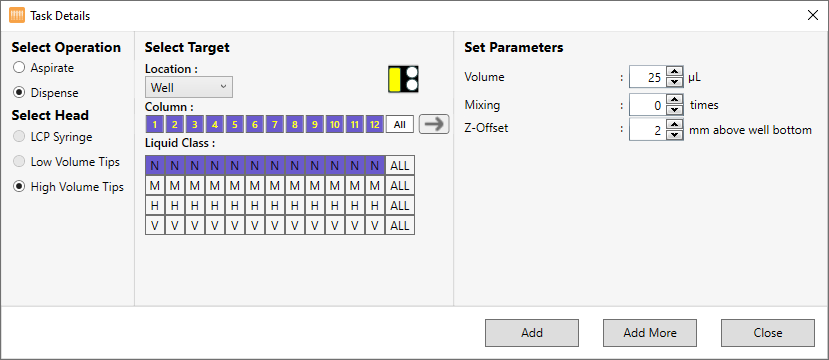The image size is (829, 360).
Task: Select column 12 square
Action: (x=375, y=125)
